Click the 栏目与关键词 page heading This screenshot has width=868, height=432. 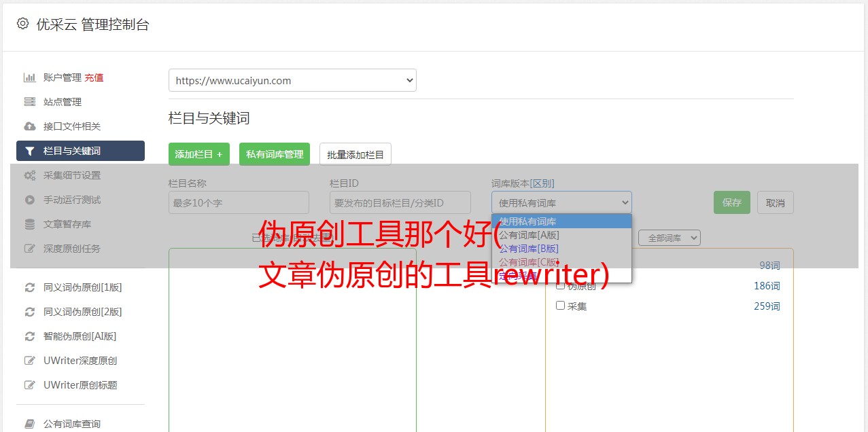(x=209, y=118)
